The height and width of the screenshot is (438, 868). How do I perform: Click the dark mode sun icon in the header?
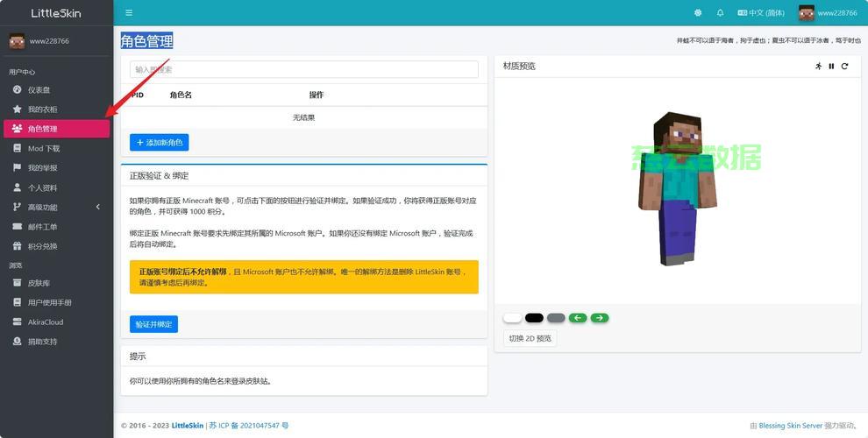tap(698, 13)
